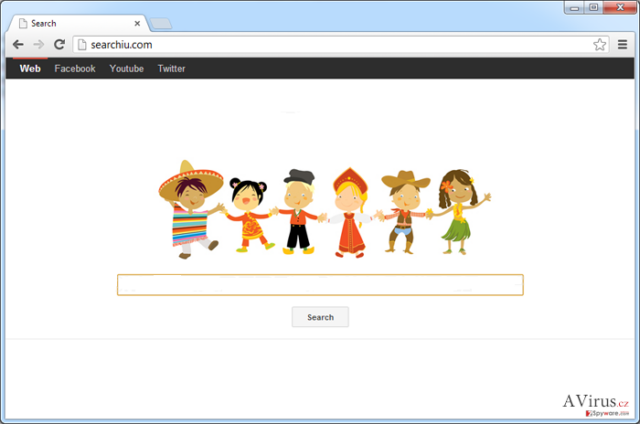The width and height of the screenshot is (640, 424).
Task: Click the page icon in address bar
Action: [x=82, y=44]
